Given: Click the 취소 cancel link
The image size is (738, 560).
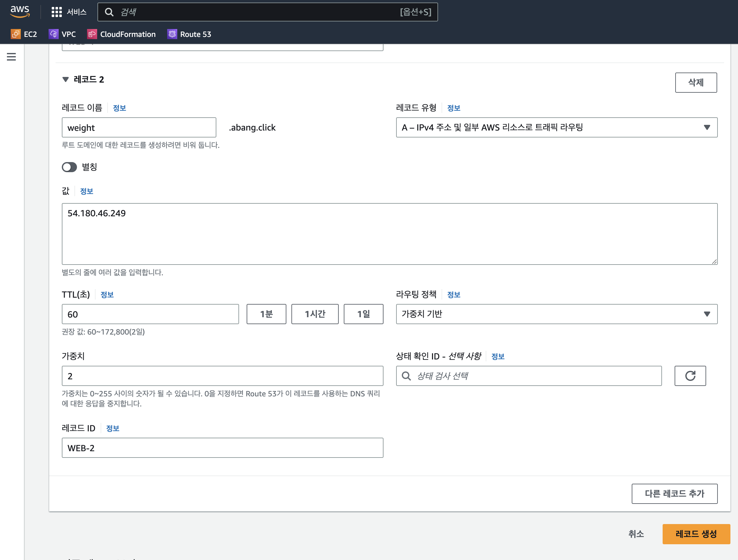Looking at the screenshot, I should (636, 534).
